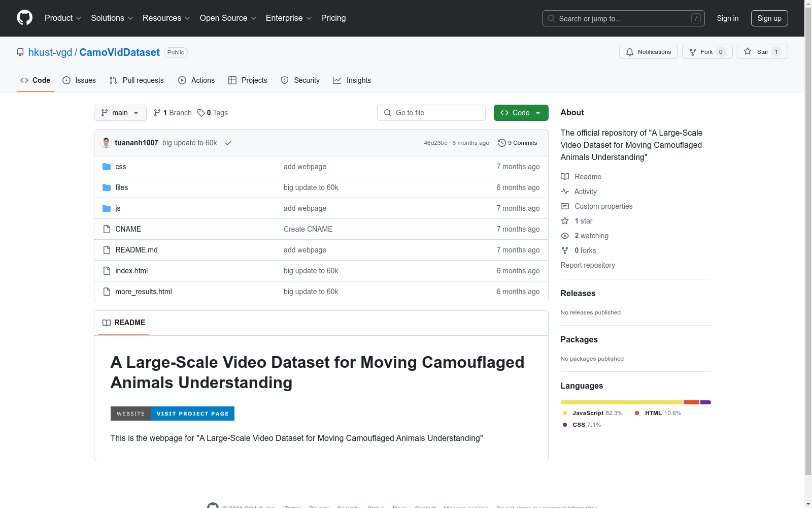Viewport: 812px width, 508px height.
Task: Click the Visit Project Page badge
Action: (173, 414)
